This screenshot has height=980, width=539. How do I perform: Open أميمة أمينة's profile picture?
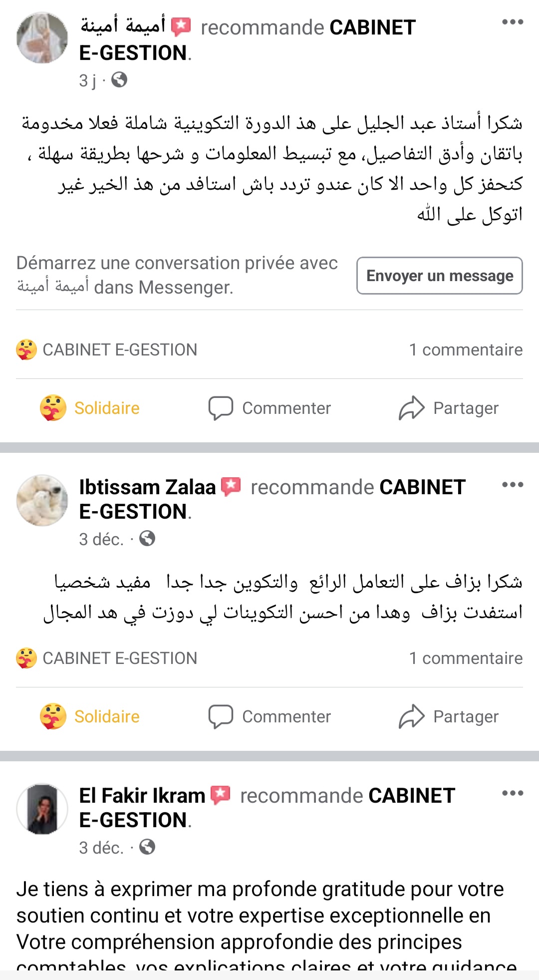click(42, 38)
